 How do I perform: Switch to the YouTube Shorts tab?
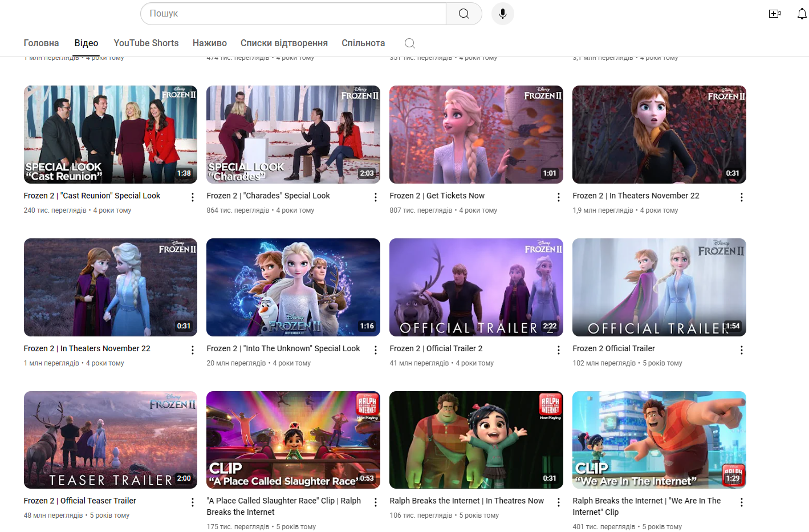(146, 43)
